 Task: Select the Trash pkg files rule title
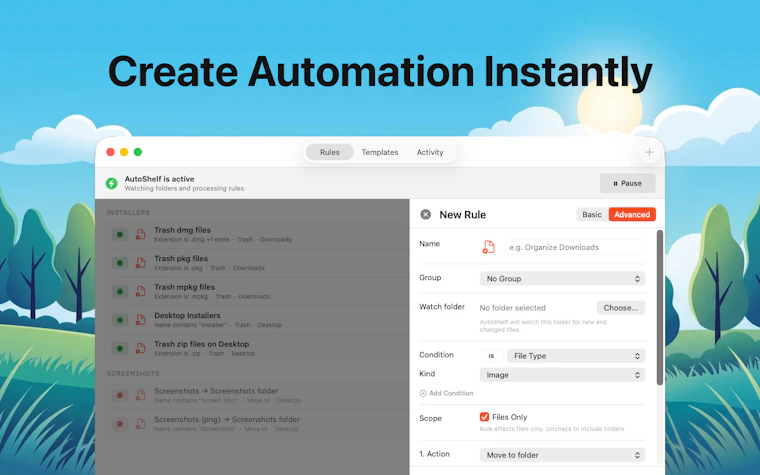181,259
